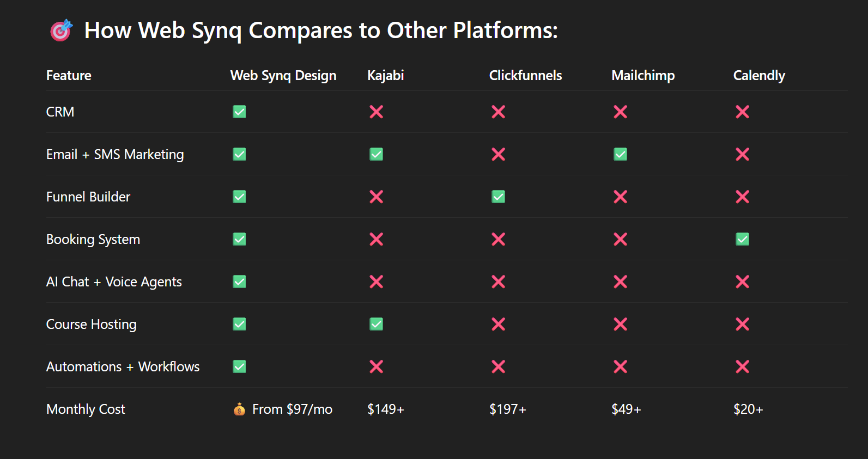Screen dimensions: 868x459
Task: Click Web Synq's checkmark for Course Hosting
Action: pyautogui.click(x=239, y=324)
